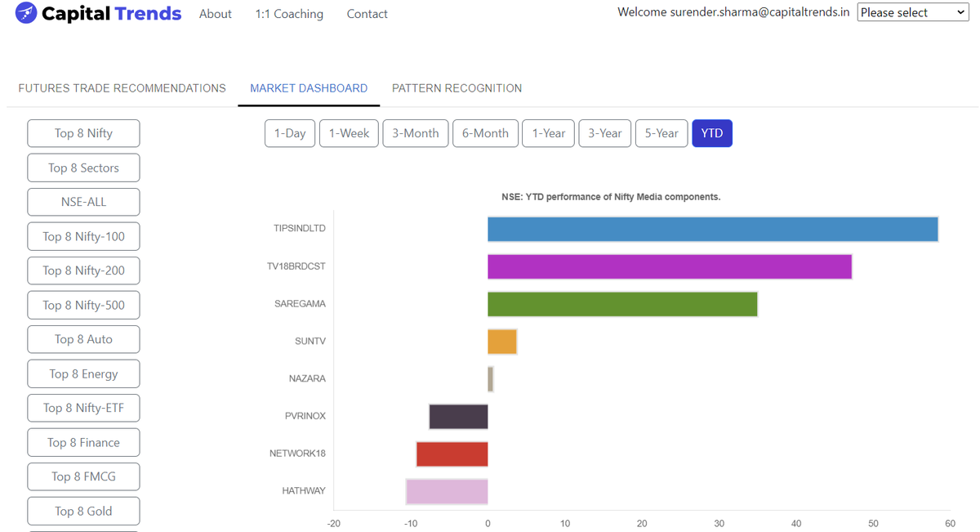Choose the 6-Month period

(485, 133)
